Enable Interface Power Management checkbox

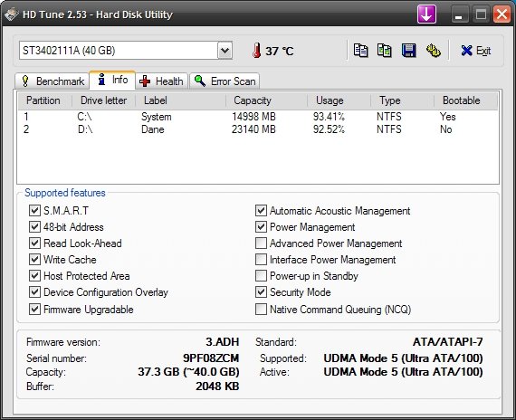[x=261, y=260]
